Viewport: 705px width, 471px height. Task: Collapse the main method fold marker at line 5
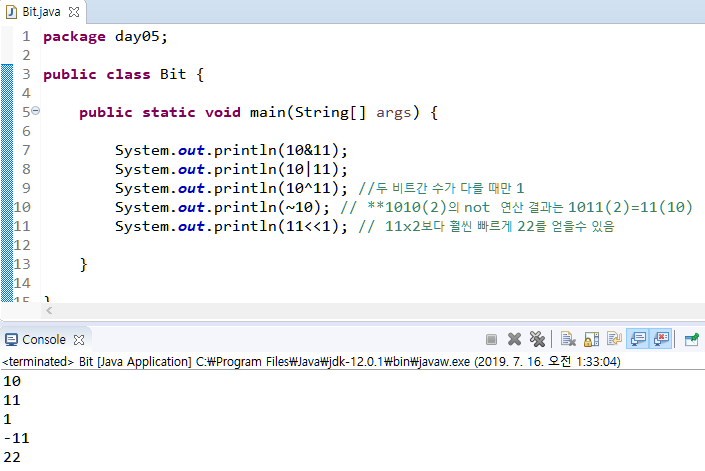36,111
